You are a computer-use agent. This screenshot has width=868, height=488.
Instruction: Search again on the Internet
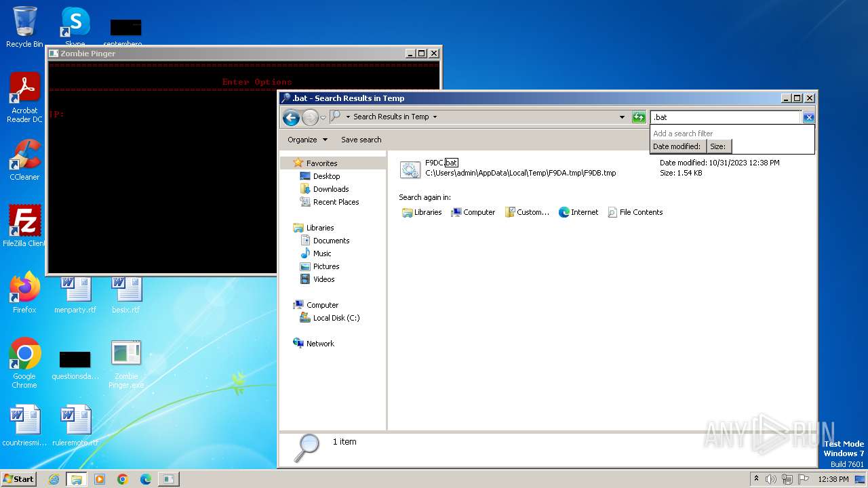coord(578,212)
